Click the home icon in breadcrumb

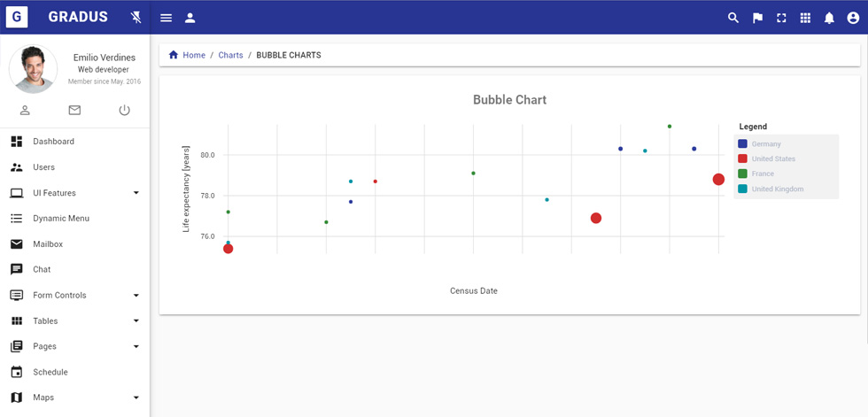click(x=174, y=55)
